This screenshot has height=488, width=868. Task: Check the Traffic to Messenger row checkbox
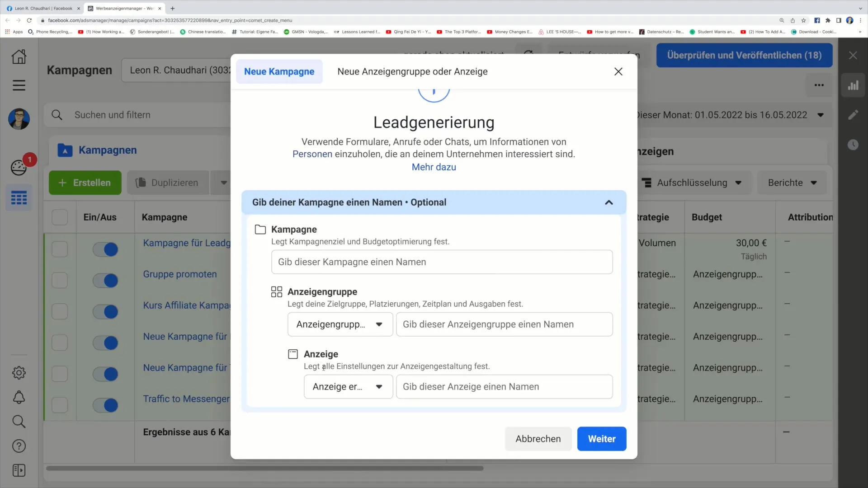pos(60,405)
